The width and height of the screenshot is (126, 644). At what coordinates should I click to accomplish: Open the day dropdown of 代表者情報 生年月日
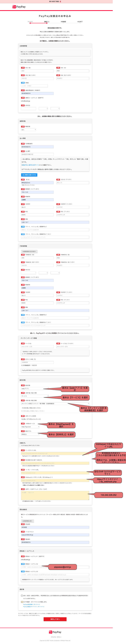click(x=55, y=273)
